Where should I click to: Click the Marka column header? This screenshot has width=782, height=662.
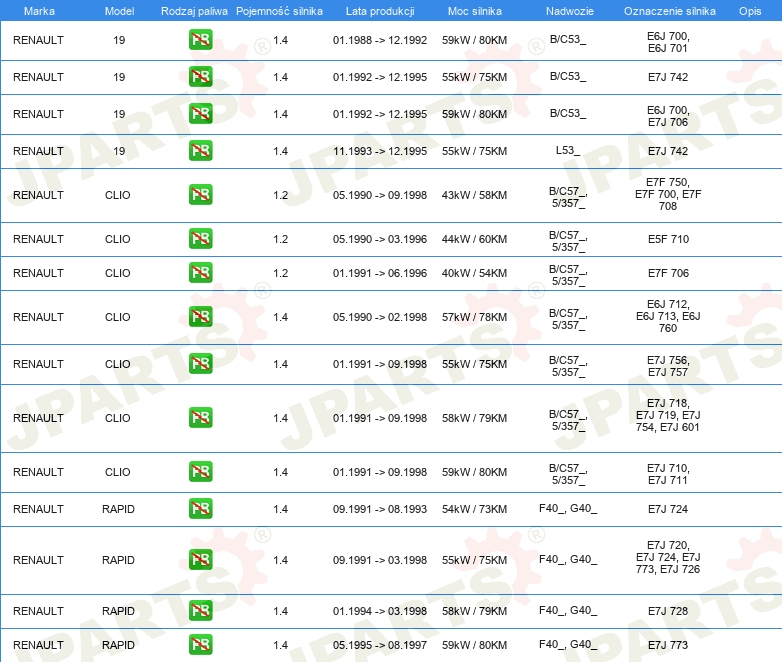point(39,11)
